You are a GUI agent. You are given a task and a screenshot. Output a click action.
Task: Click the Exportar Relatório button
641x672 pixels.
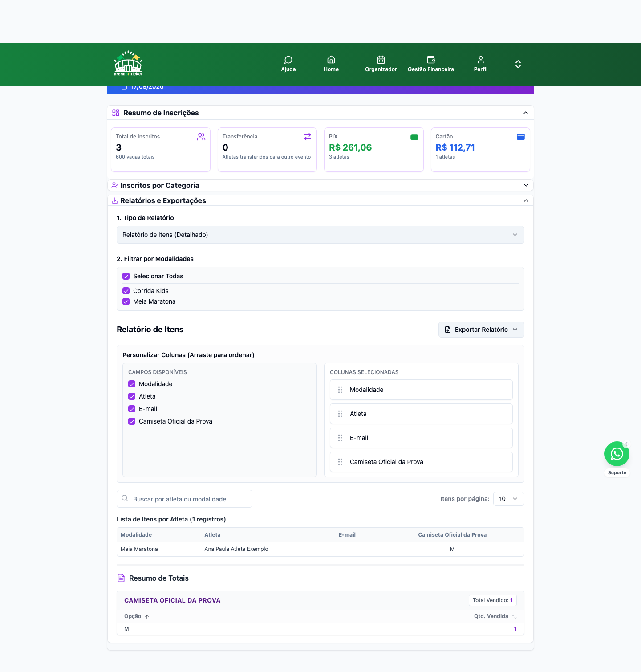(x=481, y=330)
